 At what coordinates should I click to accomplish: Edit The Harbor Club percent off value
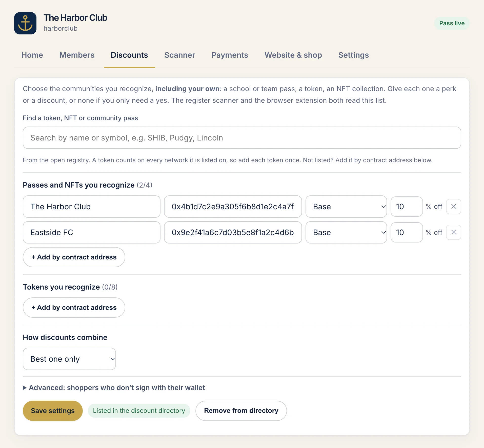[407, 207]
